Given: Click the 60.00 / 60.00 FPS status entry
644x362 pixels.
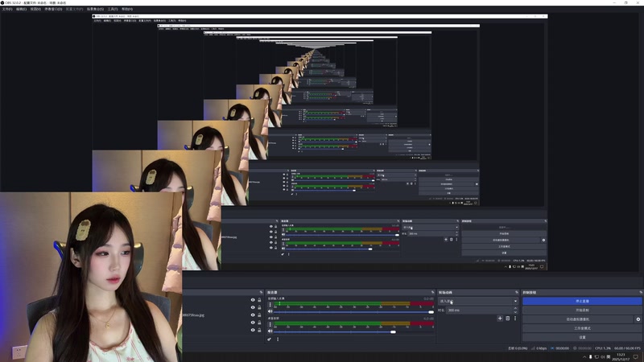Looking at the screenshot, I should point(627,348).
